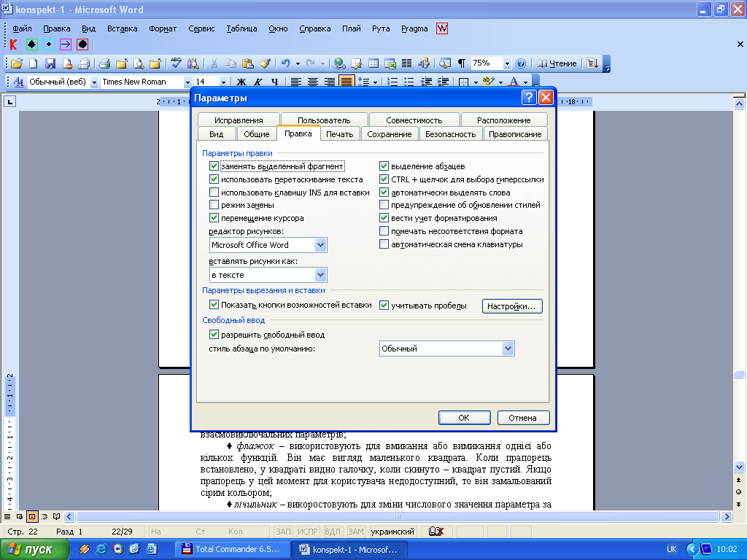
Task: Toggle 'разрешить свободный ввод' checkbox
Action: [214, 335]
